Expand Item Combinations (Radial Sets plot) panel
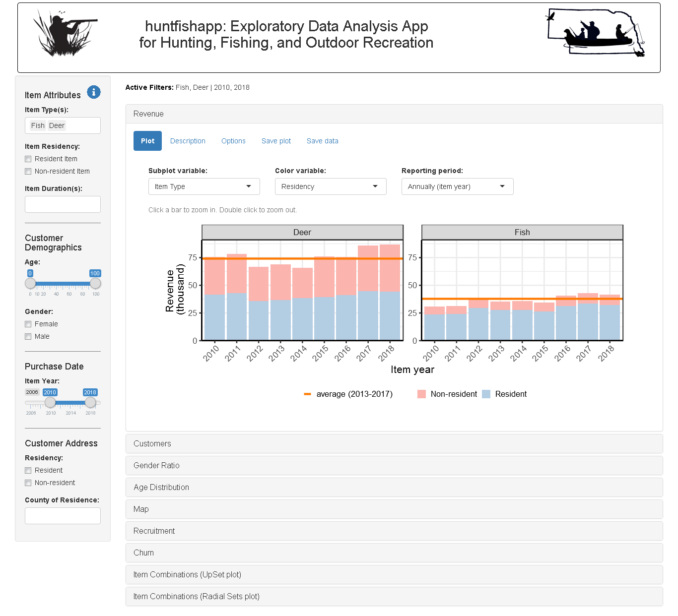 [x=394, y=597]
